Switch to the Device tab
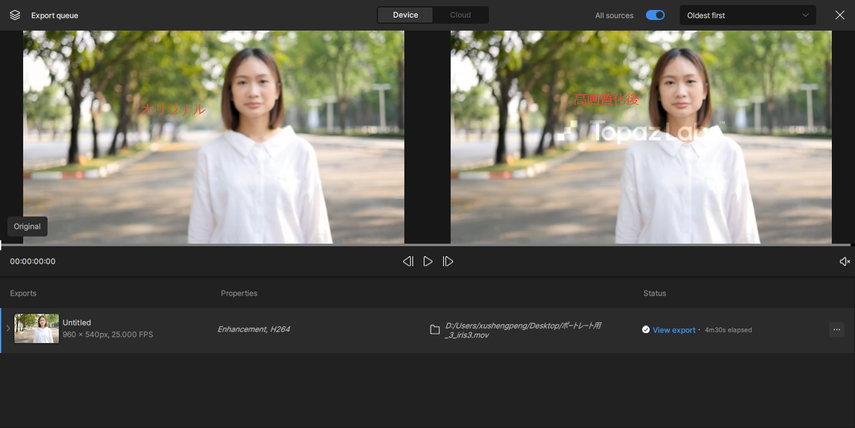 coord(405,15)
